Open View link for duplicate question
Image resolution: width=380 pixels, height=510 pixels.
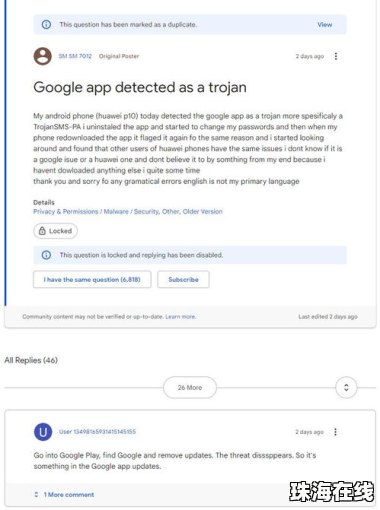[324, 25]
